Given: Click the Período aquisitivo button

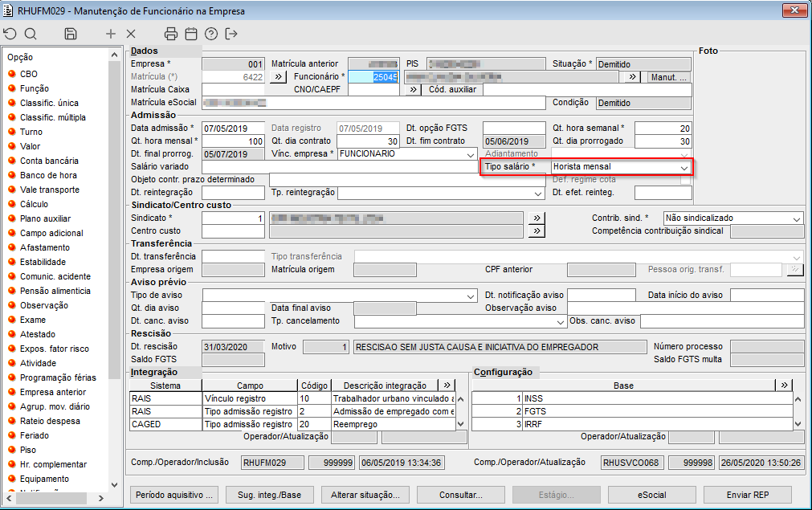Looking at the screenshot, I should pos(174,495).
